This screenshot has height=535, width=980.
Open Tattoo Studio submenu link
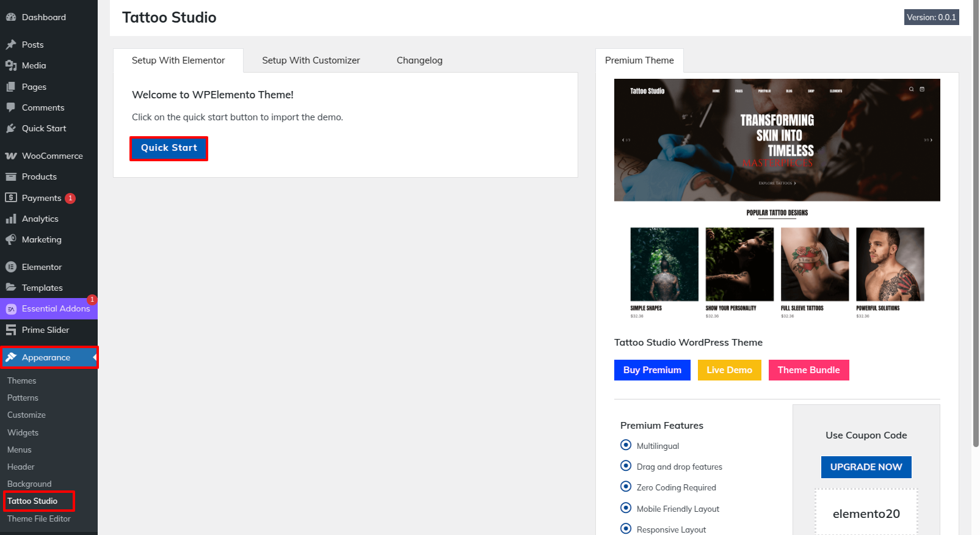coord(32,501)
